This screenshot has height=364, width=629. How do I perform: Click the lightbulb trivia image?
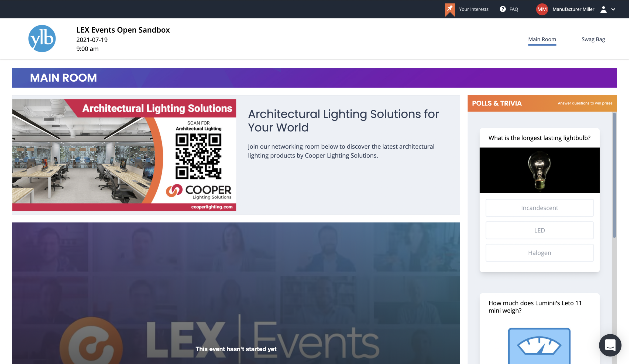(x=539, y=170)
